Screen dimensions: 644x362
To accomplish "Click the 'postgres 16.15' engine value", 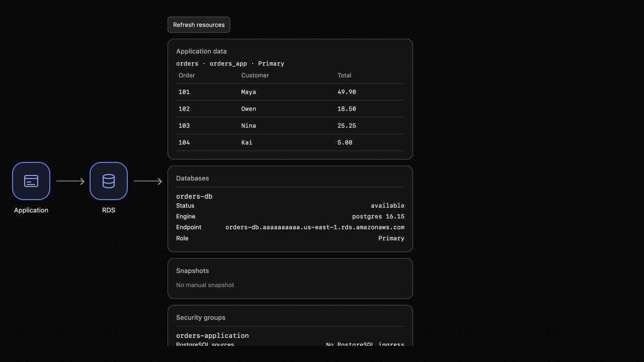I will point(378,217).
